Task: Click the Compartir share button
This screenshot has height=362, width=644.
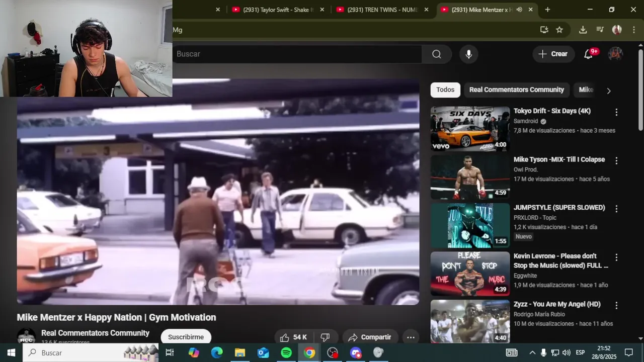Action: point(370,337)
